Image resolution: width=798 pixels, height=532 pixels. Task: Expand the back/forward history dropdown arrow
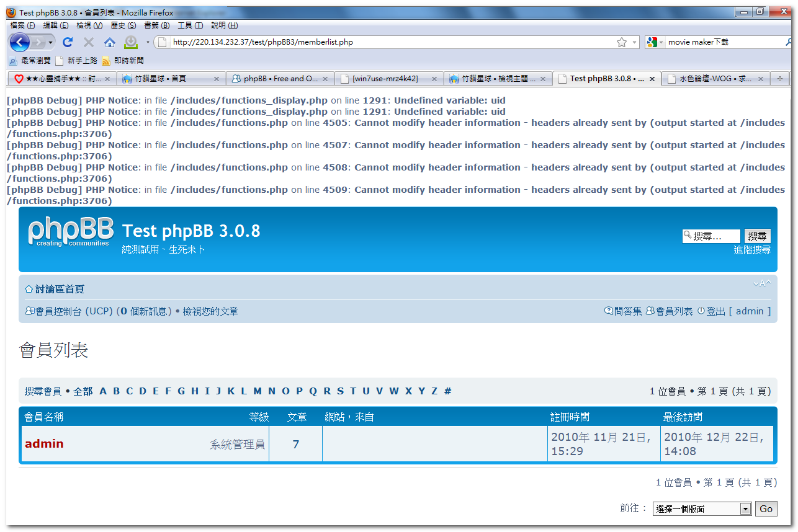click(x=51, y=42)
